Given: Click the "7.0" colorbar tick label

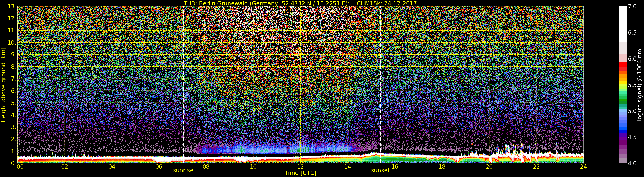Looking at the screenshot, I should tap(632, 6).
